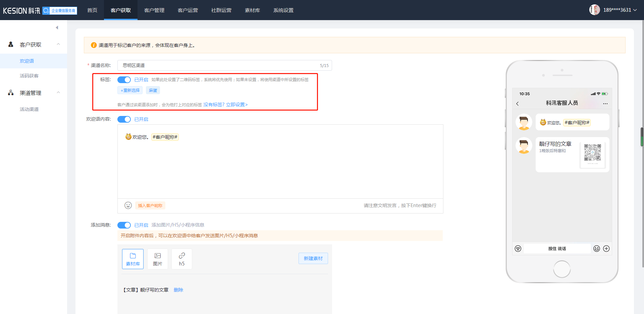The width and height of the screenshot is (644, 314).
Task: Click the phone preview back arrow
Action: point(518,104)
